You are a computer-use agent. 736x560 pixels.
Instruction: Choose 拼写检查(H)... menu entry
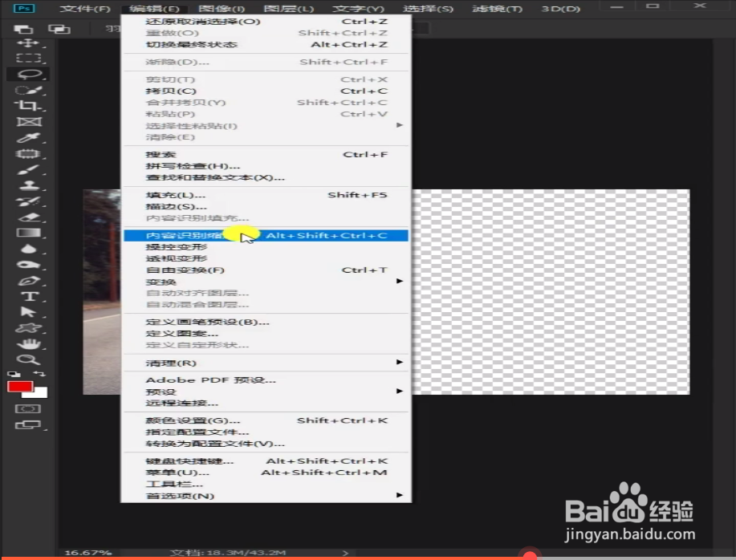(266, 166)
